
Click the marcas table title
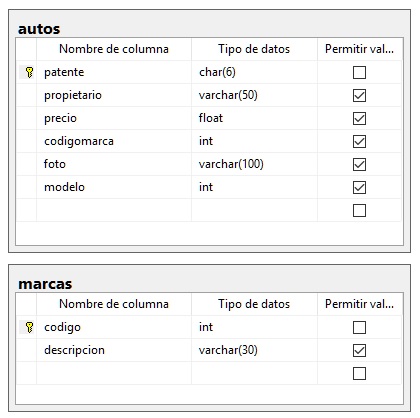pyautogui.click(x=45, y=284)
